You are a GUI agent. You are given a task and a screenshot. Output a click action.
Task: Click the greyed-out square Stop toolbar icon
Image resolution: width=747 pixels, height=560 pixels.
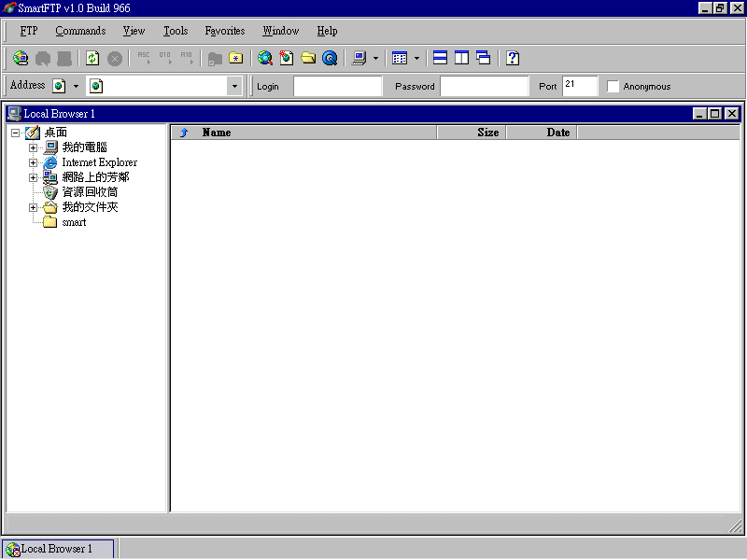(64, 58)
